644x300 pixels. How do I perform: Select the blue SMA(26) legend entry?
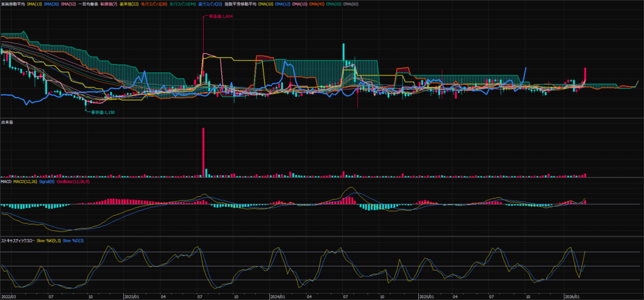[x=51, y=4]
